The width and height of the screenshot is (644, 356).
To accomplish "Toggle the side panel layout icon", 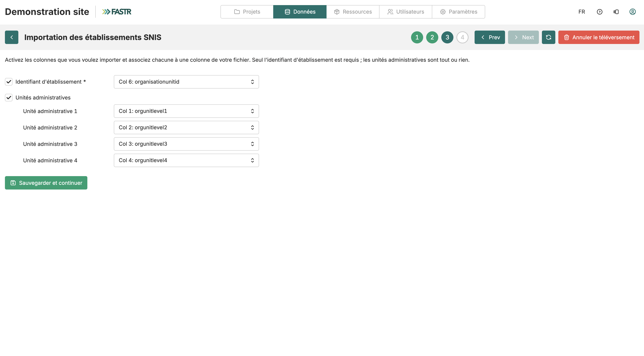I will 616,12.
